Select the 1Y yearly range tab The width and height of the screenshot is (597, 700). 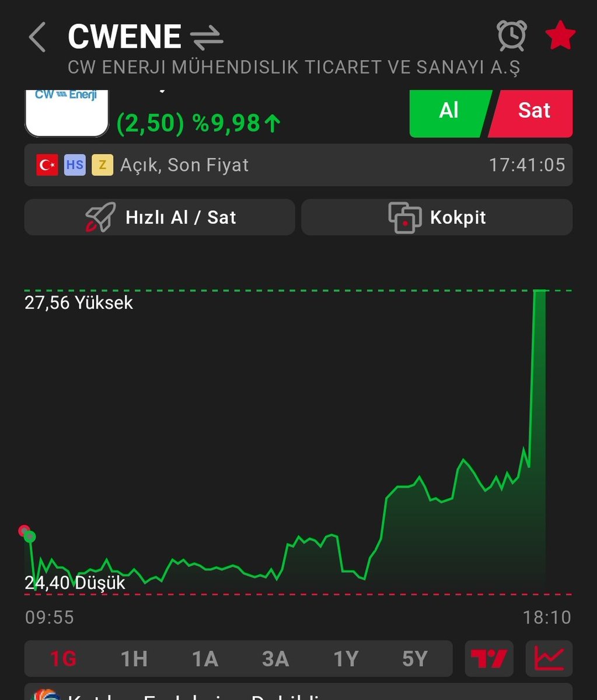345,659
